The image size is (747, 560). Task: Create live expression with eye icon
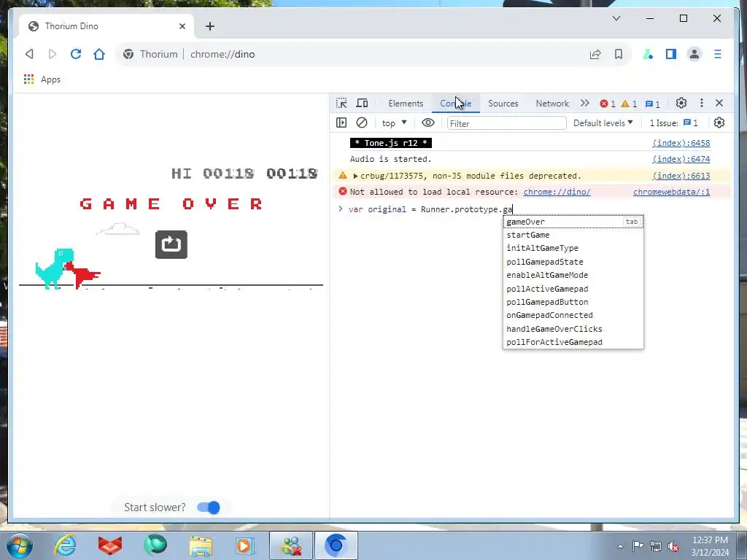point(427,122)
